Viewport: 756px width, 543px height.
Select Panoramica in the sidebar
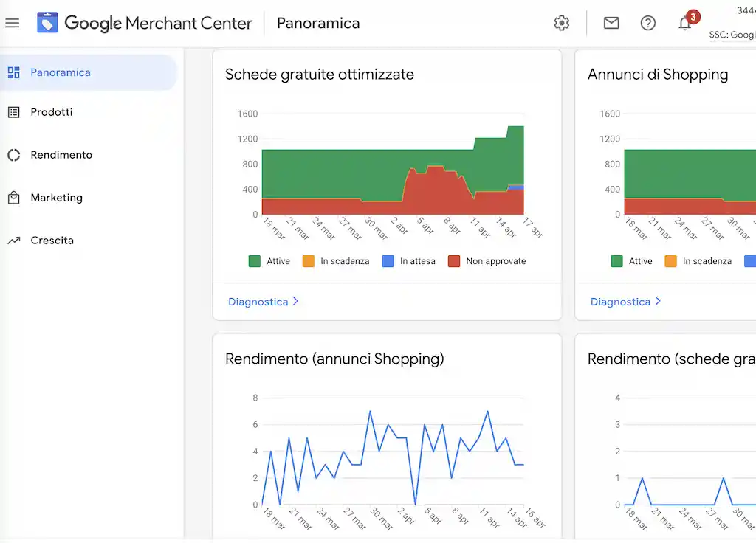tap(89, 72)
